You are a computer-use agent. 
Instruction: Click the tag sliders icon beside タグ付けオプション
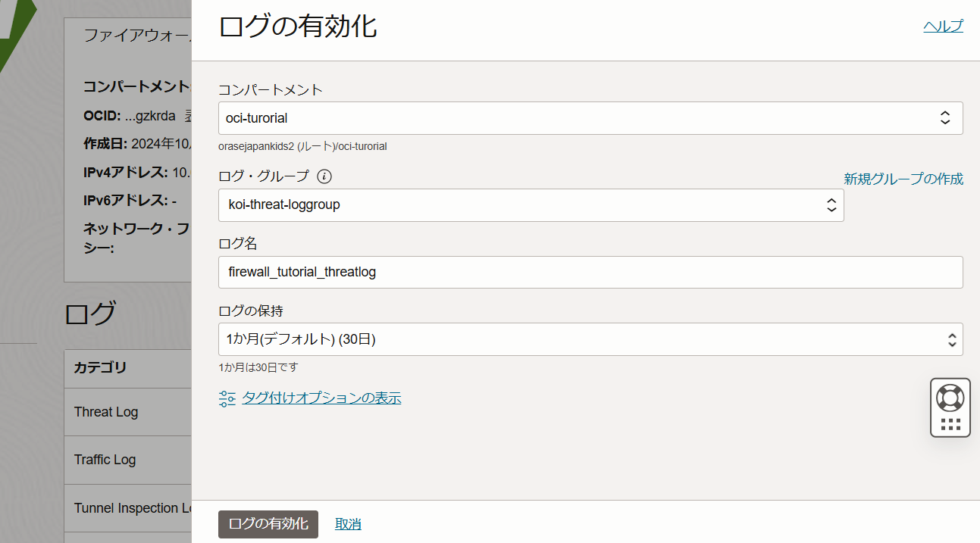[227, 397]
